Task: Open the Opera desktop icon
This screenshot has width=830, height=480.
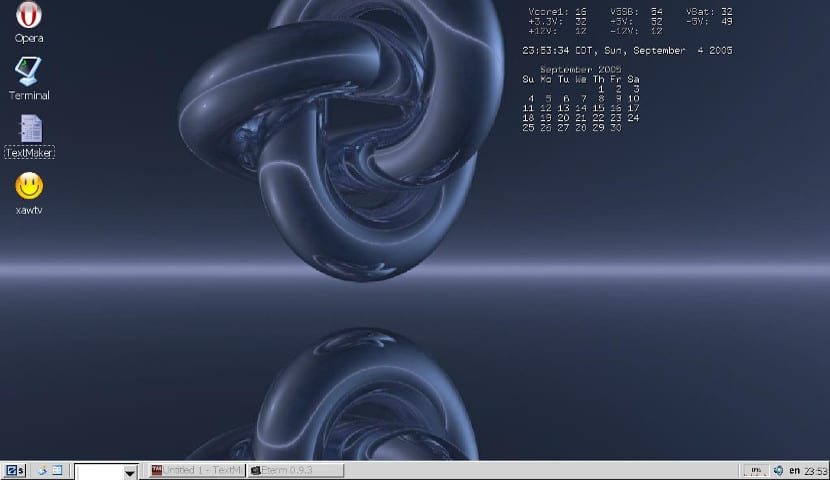Action: (x=29, y=15)
